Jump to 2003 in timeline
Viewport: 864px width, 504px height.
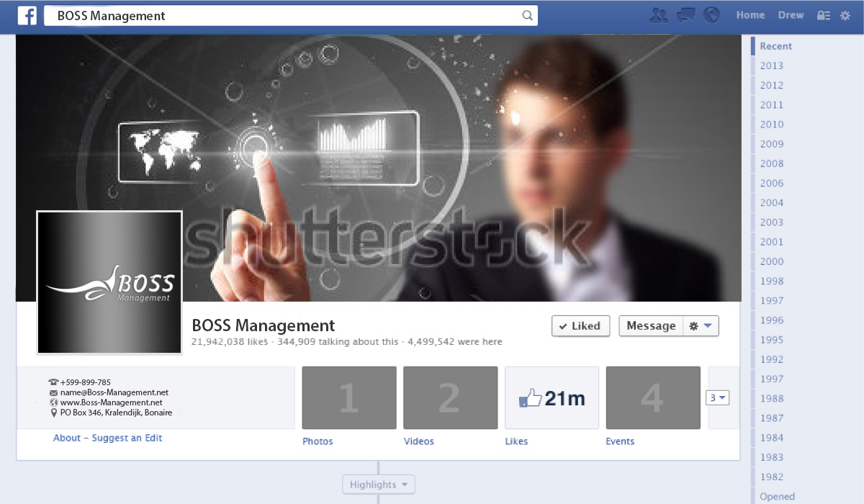click(771, 222)
